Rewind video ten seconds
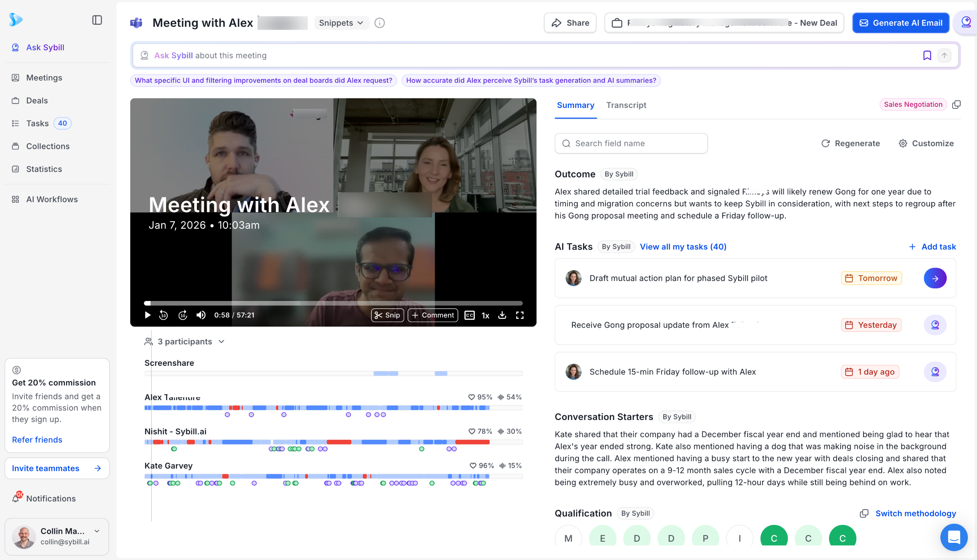 click(164, 315)
